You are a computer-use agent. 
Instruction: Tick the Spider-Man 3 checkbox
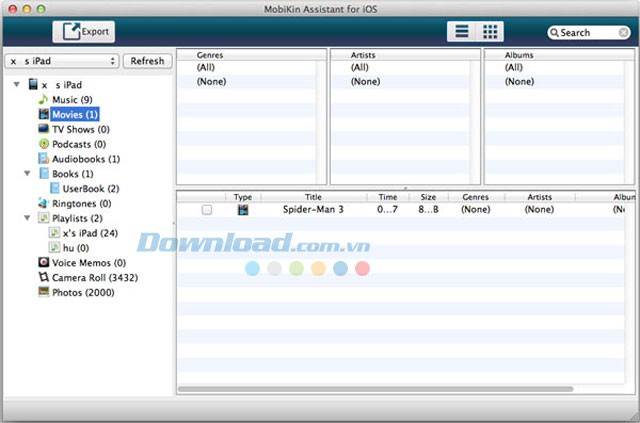tap(206, 210)
